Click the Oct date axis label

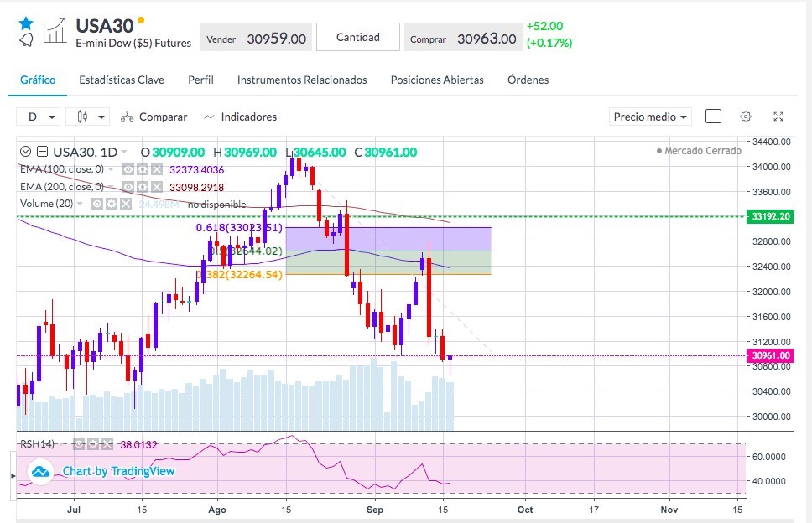[525, 510]
